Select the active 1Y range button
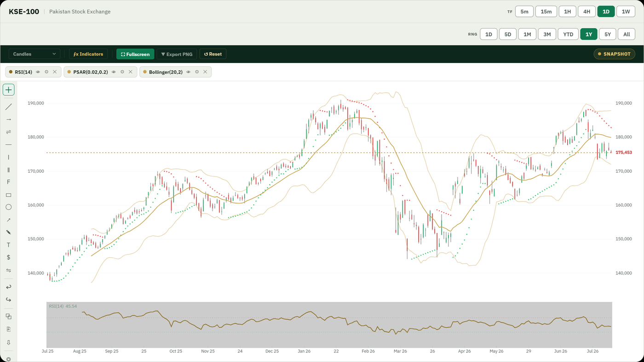 point(589,34)
